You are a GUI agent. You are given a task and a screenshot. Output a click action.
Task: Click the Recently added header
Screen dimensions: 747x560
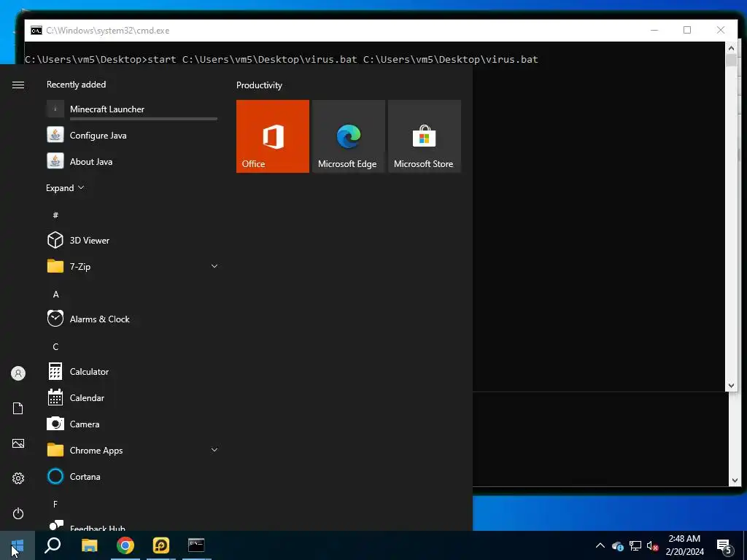76,85
